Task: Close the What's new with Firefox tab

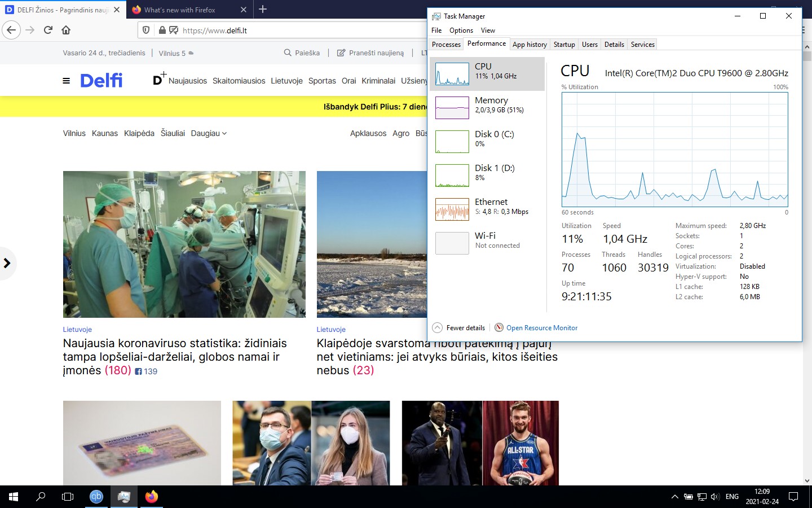Action: click(244, 10)
